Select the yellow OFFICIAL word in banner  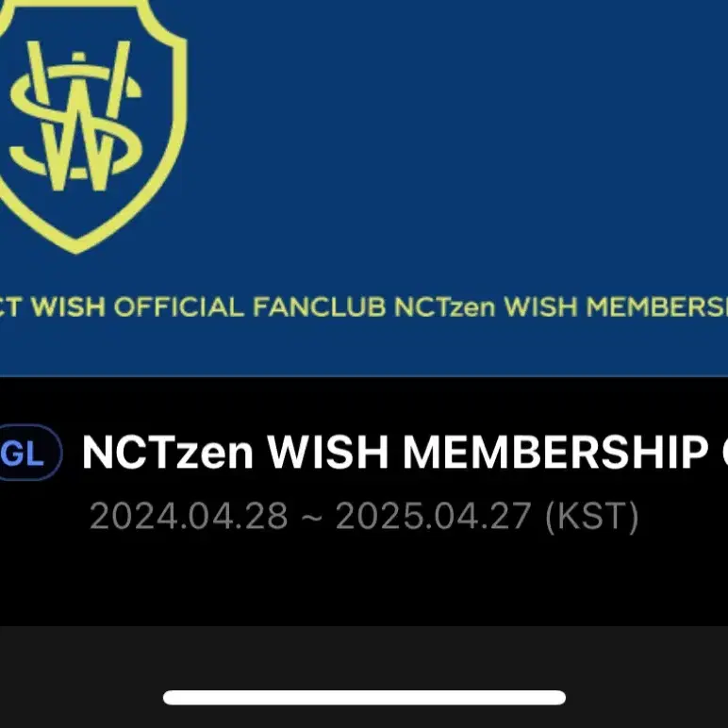pyautogui.click(x=179, y=306)
